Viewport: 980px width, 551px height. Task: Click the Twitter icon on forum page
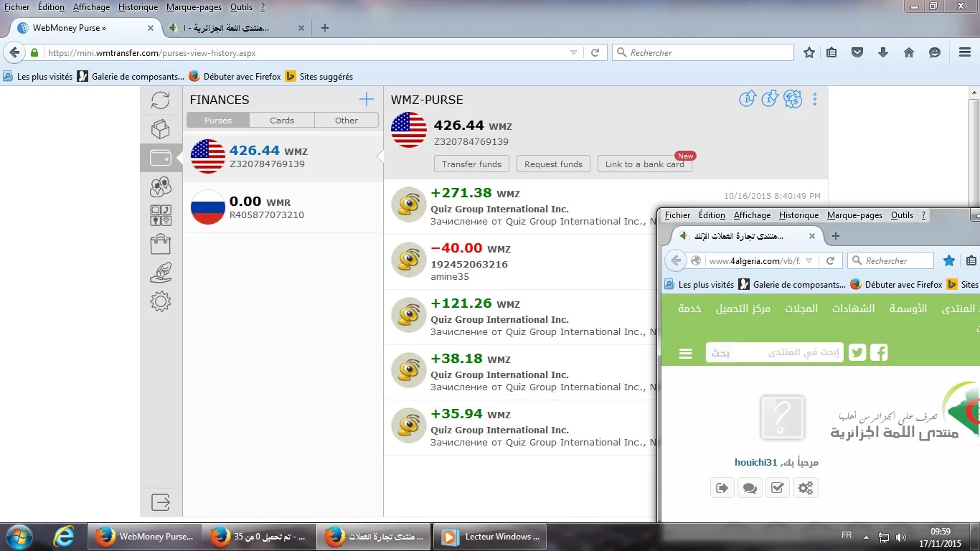pyautogui.click(x=857, y=352)
